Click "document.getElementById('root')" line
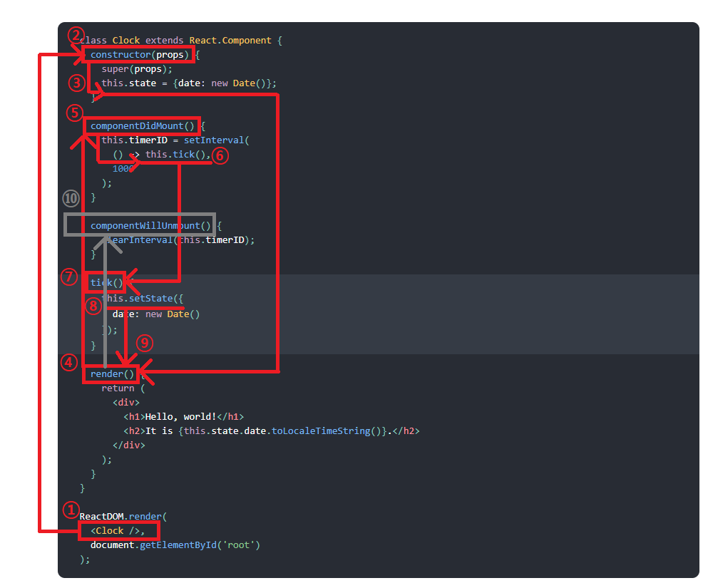The image size is (708, 588). (x=175, y=545)
